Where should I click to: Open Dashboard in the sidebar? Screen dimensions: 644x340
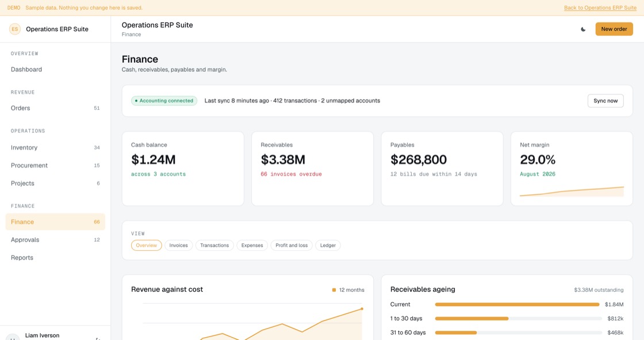(55, 70)
